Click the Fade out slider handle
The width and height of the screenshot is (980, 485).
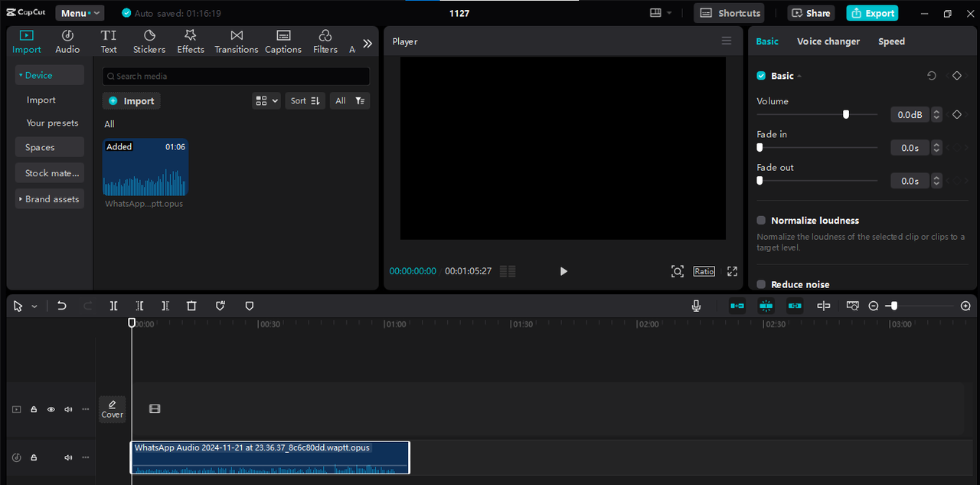pyautogui.click(x=759, y=181)
